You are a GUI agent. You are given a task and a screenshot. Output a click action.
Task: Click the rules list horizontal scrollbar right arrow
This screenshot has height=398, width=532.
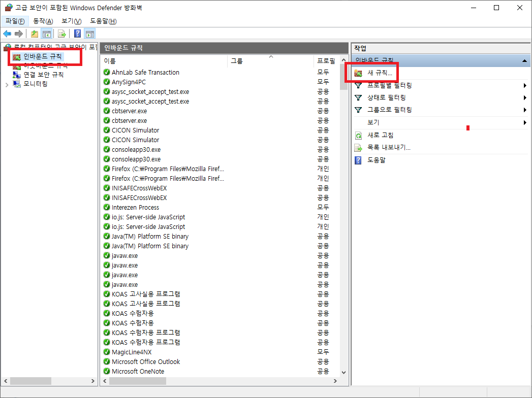[x=335, y=381]
